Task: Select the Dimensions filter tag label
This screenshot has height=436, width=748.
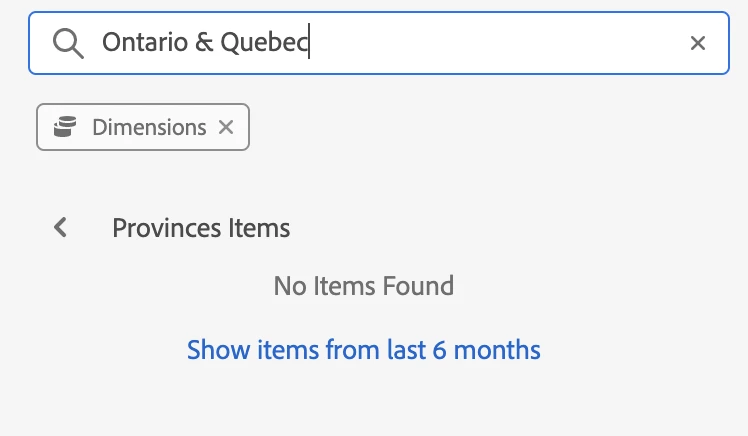Action: tap(149, 127)
